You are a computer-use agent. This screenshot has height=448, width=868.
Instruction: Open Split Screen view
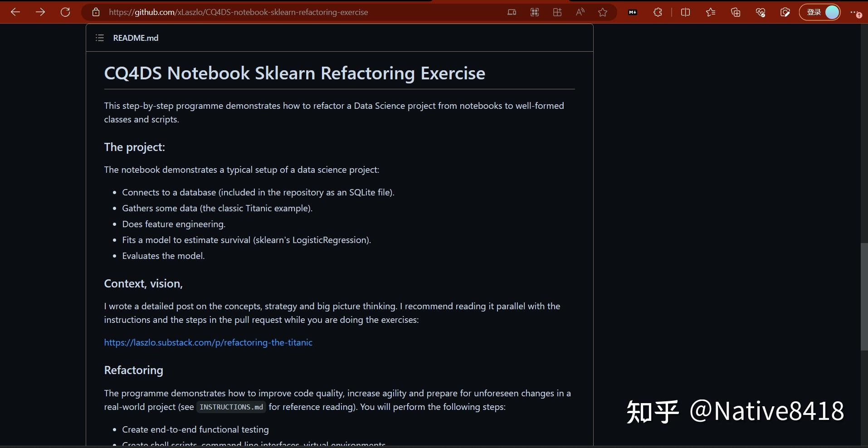pyautogui.click(x=685, y=12)
